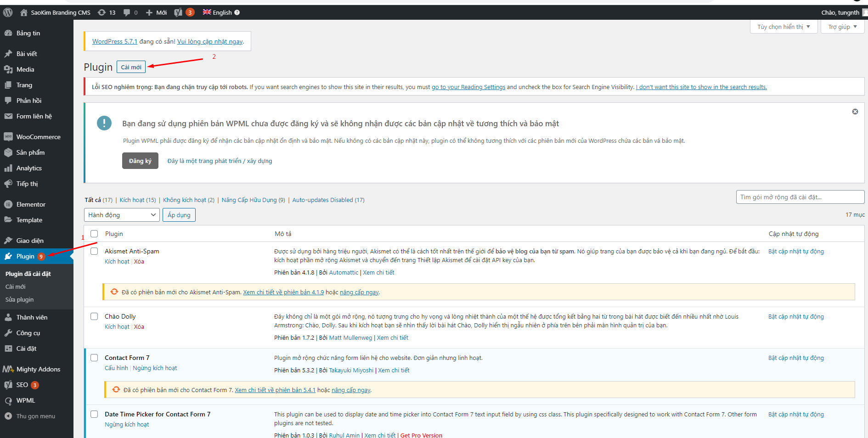Filter plugins by Kích hoạt (15)

tap(137, 200)
